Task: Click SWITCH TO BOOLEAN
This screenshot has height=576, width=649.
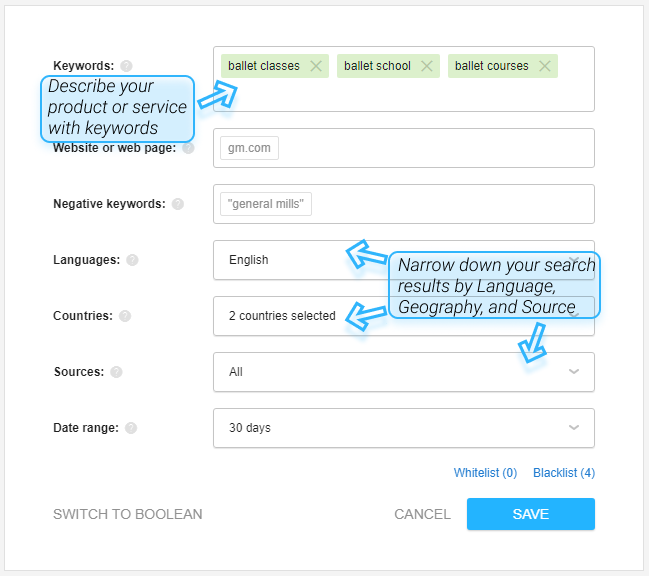Action: pos(127,514)
